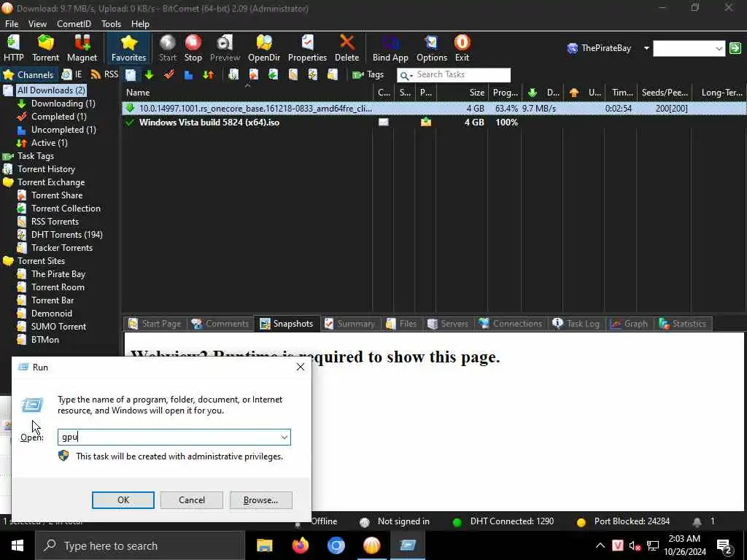This screenshot has height=560, width=747.
Task: Click the taskbar Type here to search box
Action: pos(139,545)
